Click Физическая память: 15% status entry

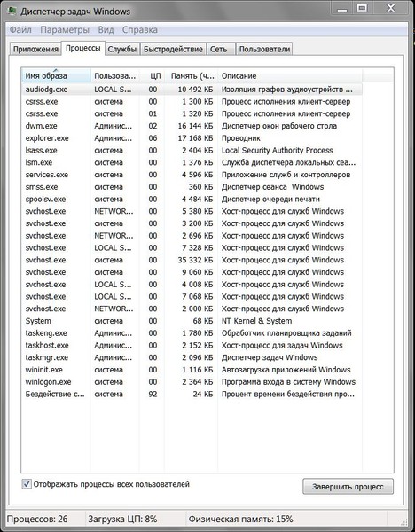(x=240, y=519)
